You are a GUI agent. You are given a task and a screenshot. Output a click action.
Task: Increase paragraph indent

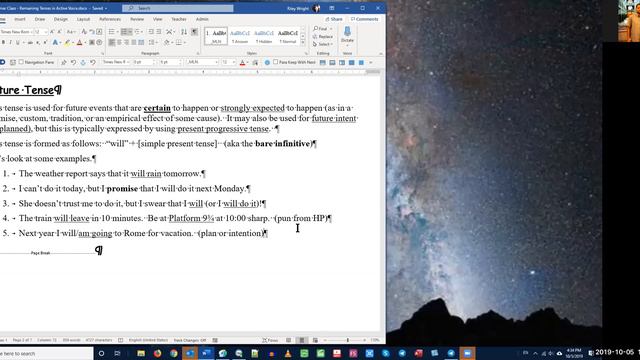tap(159, 32)
